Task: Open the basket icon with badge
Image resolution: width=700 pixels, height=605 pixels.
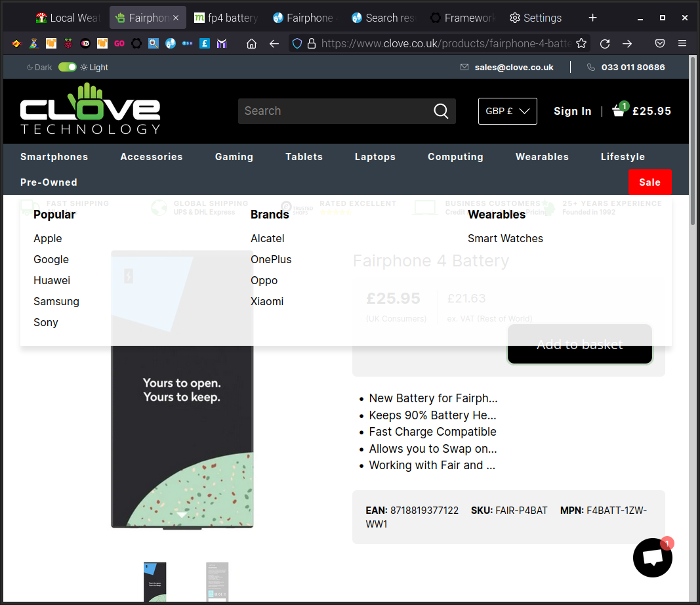Action: (620, 109)
